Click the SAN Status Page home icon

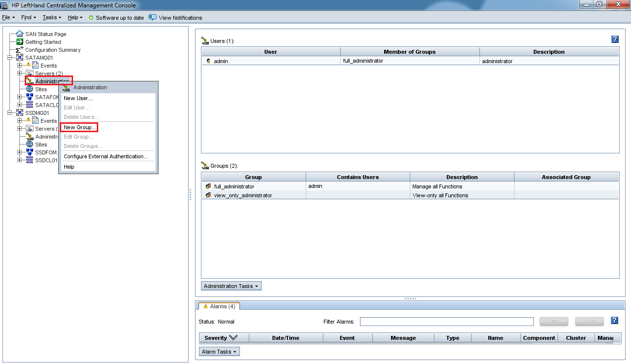20,34
